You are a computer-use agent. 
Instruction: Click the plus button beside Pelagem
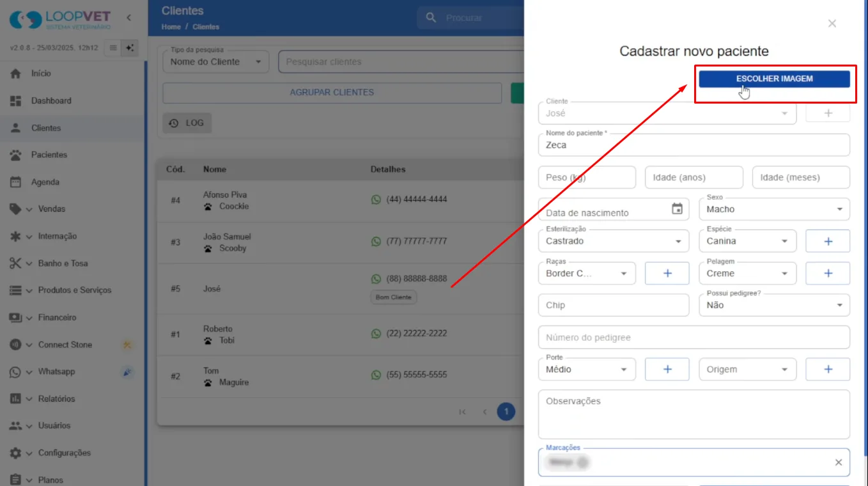(x=828, y=273)
